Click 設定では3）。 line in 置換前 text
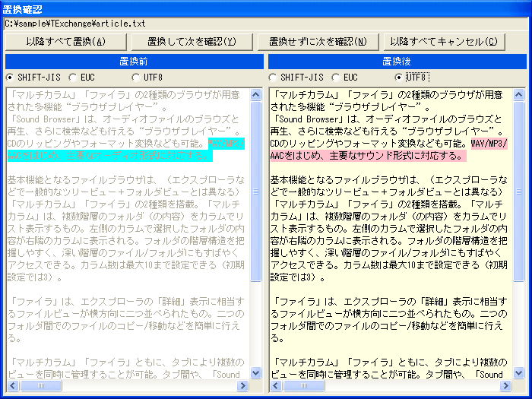The height and width of the screenshot is (399, 532). click(x=35, y=277)
